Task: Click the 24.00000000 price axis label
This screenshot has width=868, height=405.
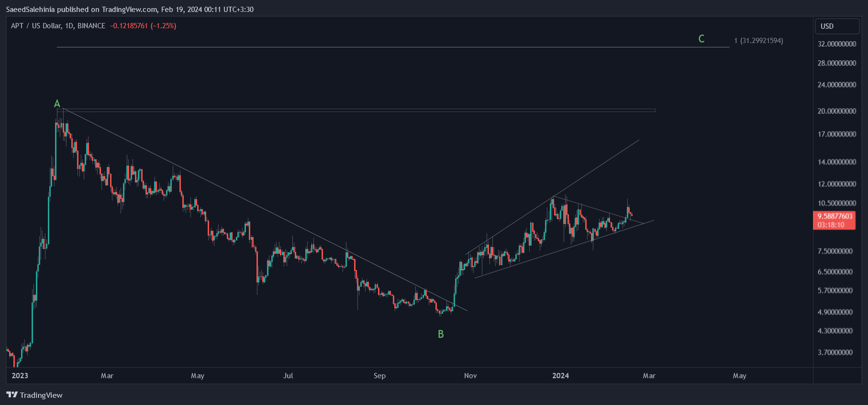Action: point(837,85)
